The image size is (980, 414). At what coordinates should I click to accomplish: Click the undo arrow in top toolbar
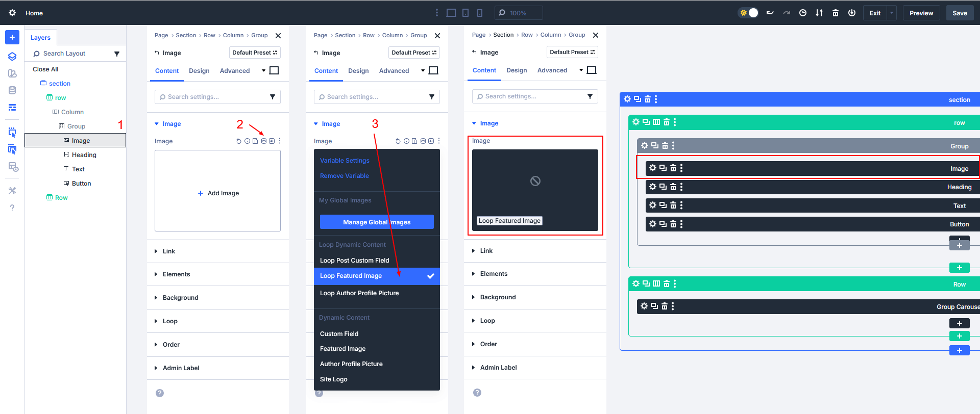(x=770, y=13)
